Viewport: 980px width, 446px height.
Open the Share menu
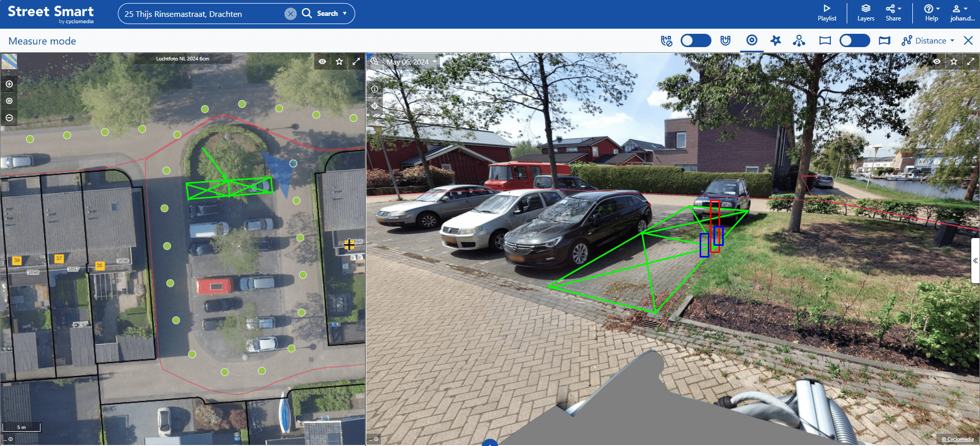(893, 13)
